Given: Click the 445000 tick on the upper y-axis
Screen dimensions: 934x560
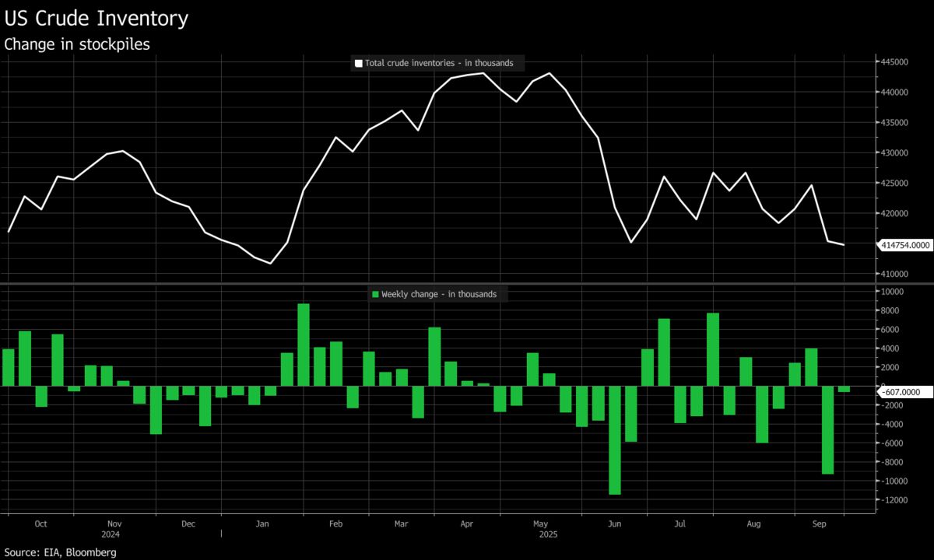Looking at the screenshot, I should [894, 62].
